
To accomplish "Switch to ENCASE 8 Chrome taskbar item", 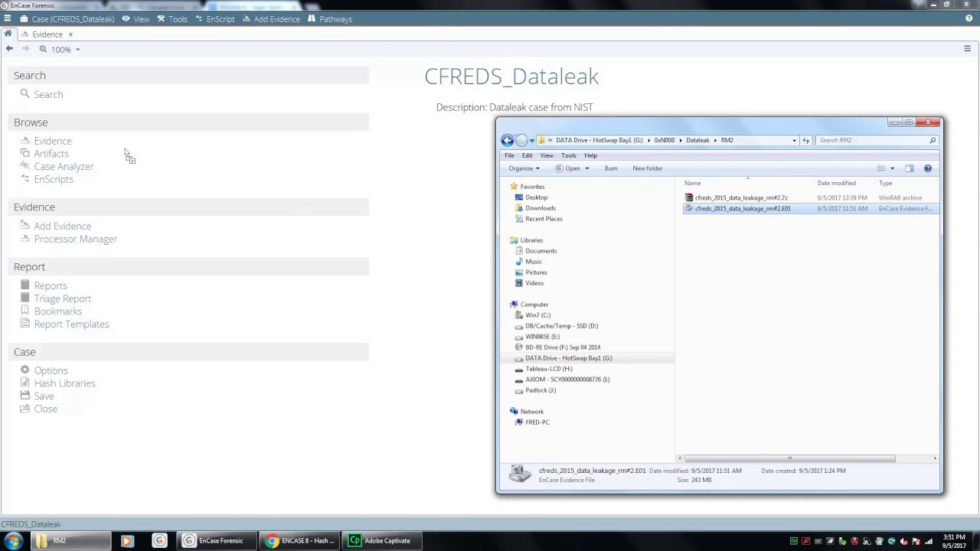I will (x=299, y=540).
